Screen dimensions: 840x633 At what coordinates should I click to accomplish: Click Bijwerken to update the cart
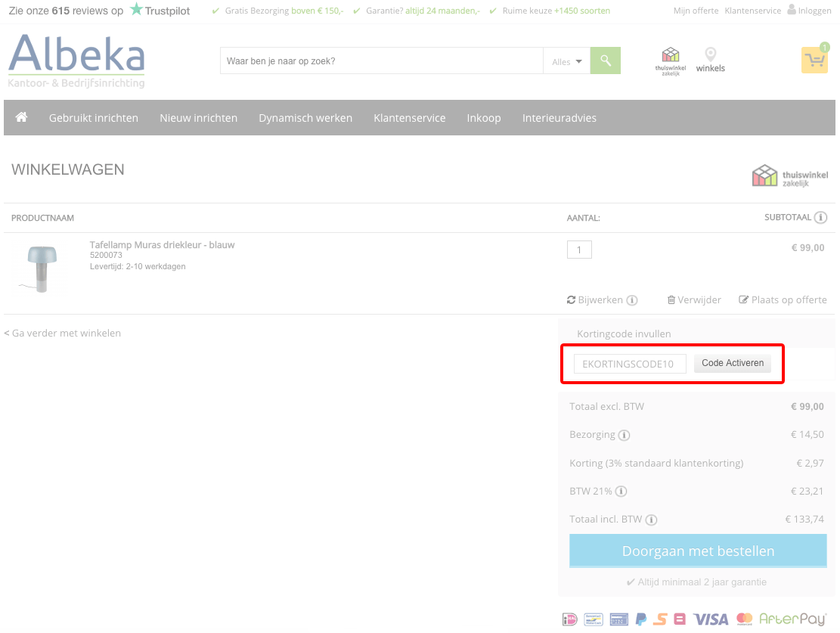(594, 300)
